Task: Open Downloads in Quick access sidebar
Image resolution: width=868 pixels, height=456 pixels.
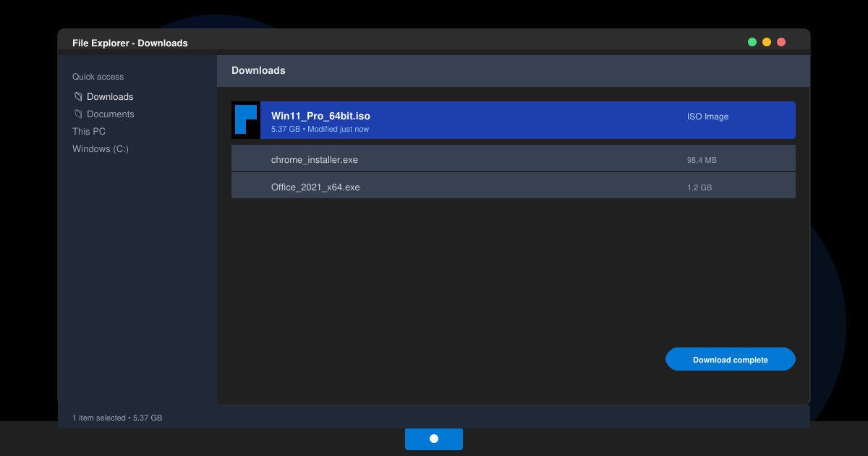Action: click(110, 97)
